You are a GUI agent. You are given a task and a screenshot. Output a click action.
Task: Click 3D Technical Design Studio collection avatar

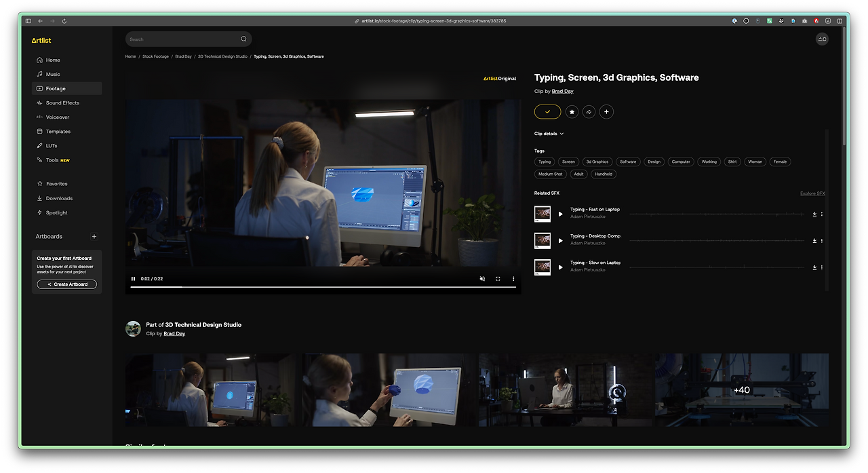tap(134, 329)
